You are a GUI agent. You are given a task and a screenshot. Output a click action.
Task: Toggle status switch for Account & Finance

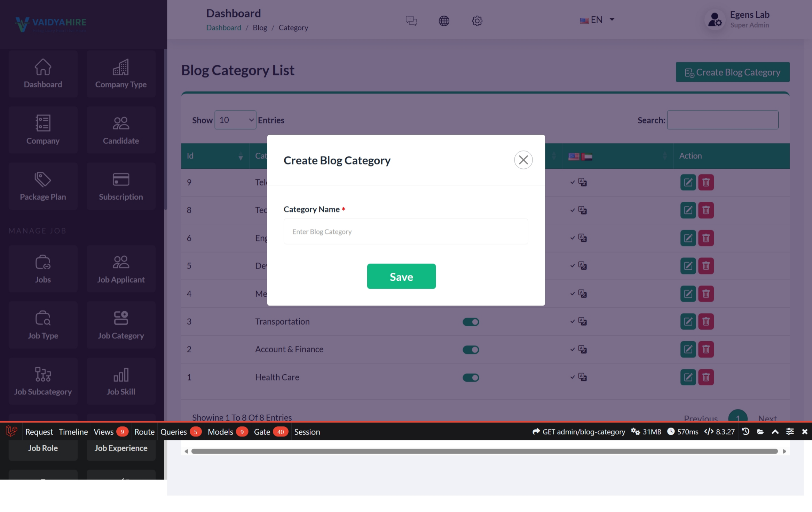(471, 350)
